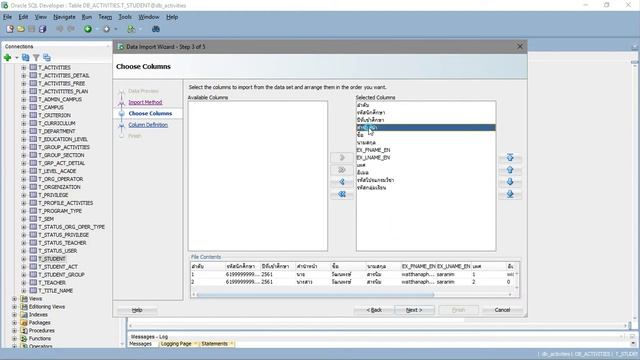Go to Import Method step link
The height and width of the screenshot is (360, 640).
[x=145, y=102]
